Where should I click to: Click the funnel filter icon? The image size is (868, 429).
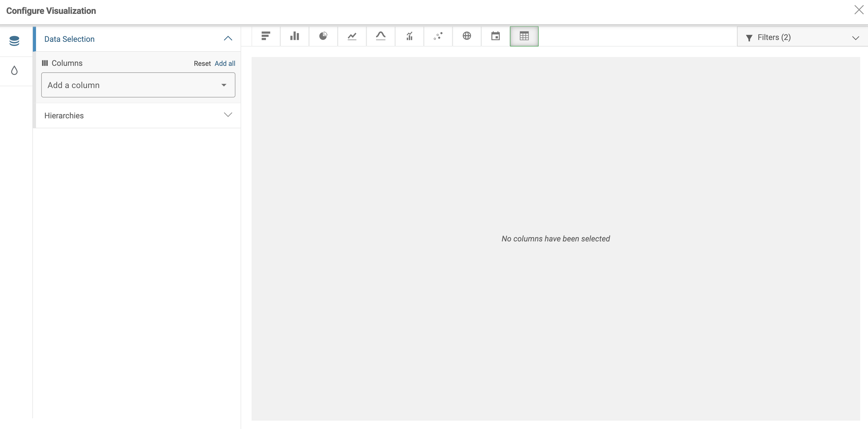(749, 38)
